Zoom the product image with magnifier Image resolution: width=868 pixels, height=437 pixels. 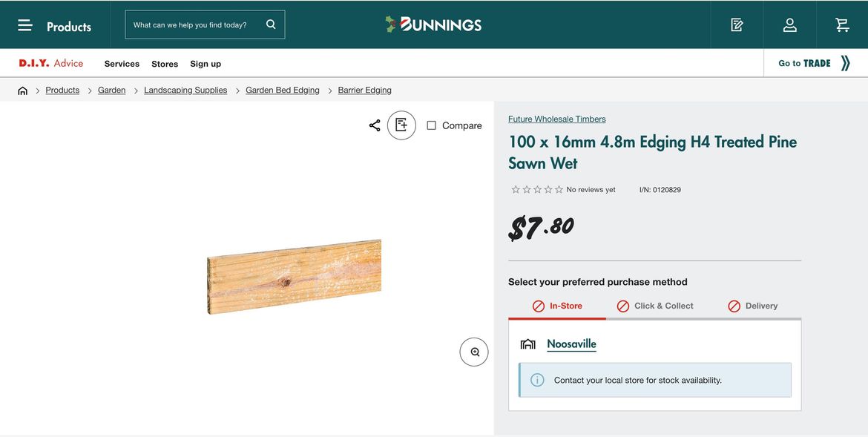click(x=474, y=352)
